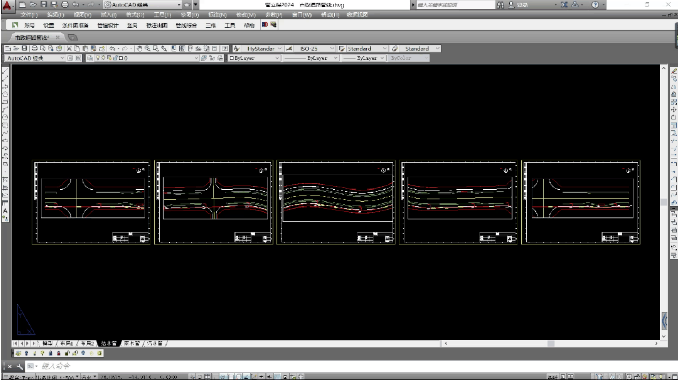Toggle the red lock layer icon
This screenshot has width=678, height=380.
click(58, 353)
